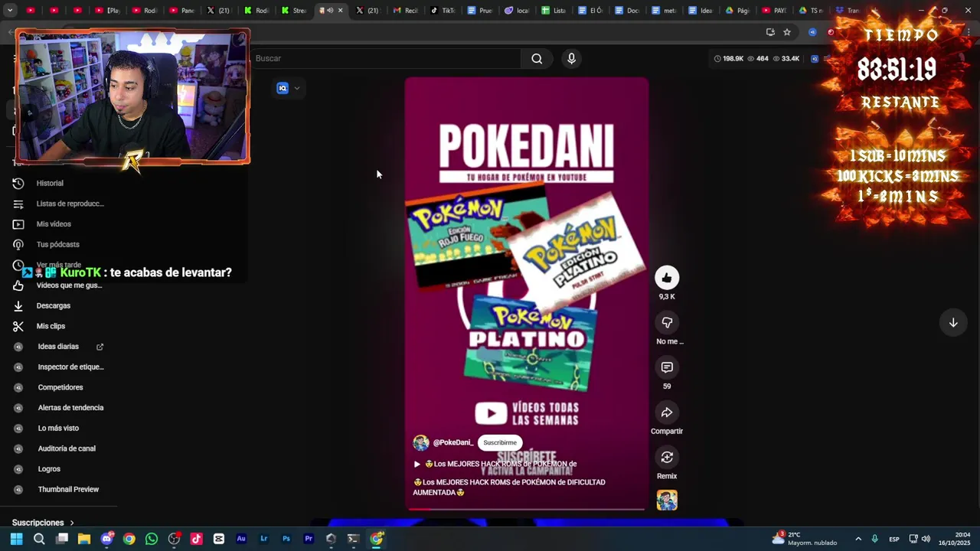This screenshot has width=980, height=551.
Task: Open the ESP language switcher
Action: pyautogui.click(x=893, y=539)
